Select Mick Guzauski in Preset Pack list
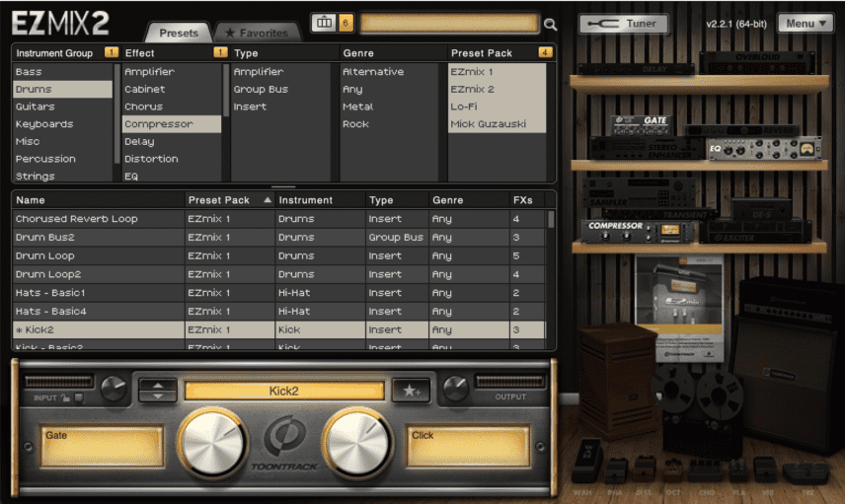 497,124
